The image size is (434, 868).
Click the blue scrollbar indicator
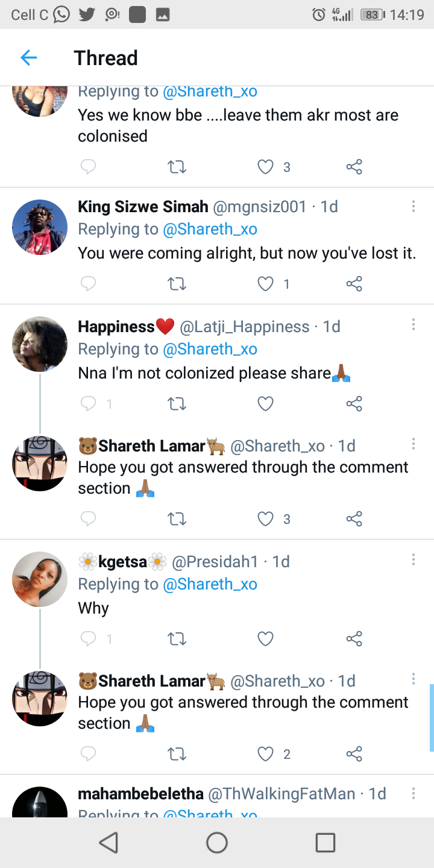[431, 717]
